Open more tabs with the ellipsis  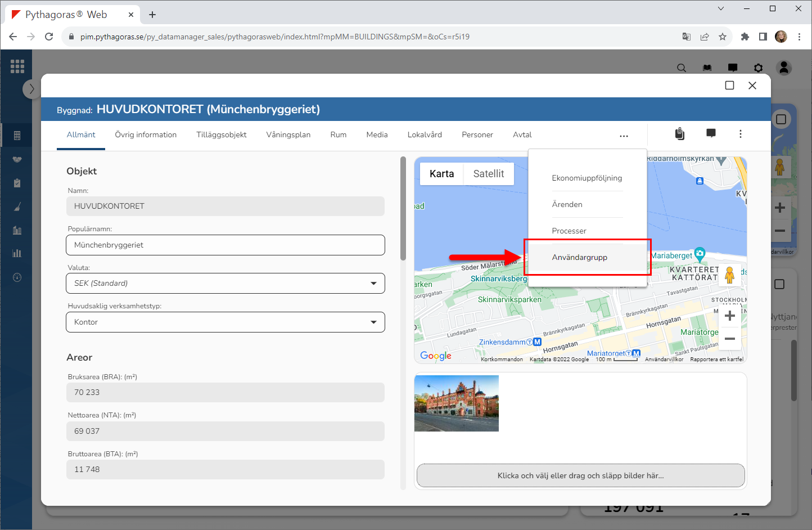click(624, 136)
